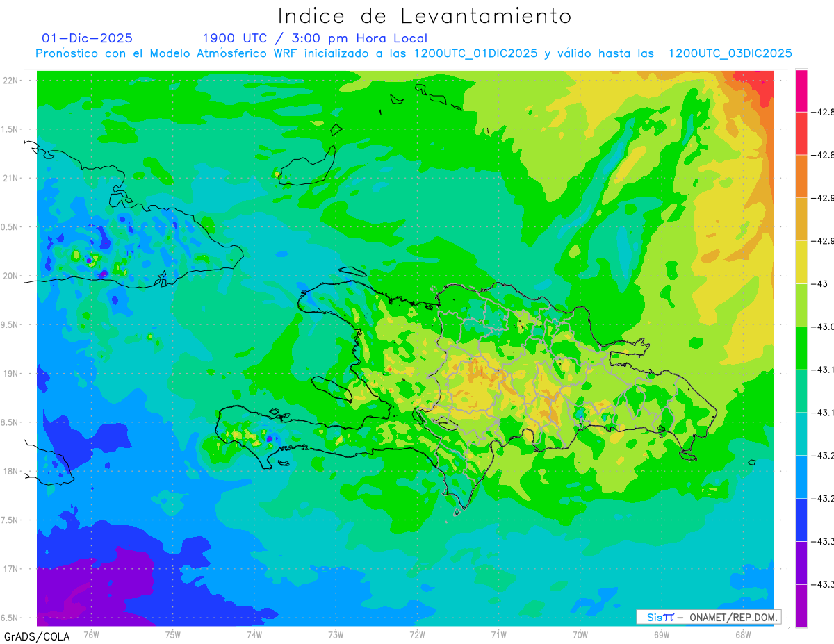The image size is (834, 644).
Task: Click the '17N' latitude label
Action: click(x=12, y=569)
